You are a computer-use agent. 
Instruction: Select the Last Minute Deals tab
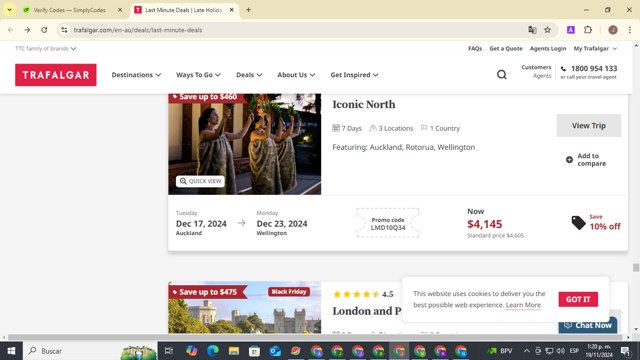(184, 10)
